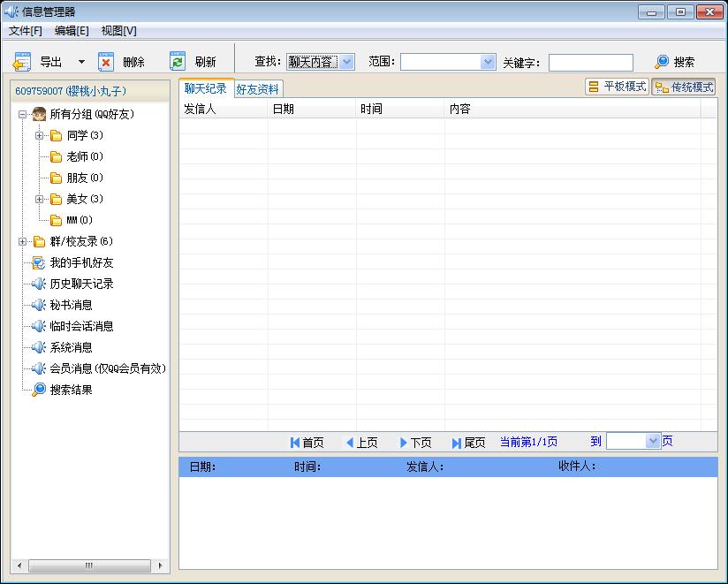
Task: Select 历史聊天记录 in the tree
Action: coord(81,284)
